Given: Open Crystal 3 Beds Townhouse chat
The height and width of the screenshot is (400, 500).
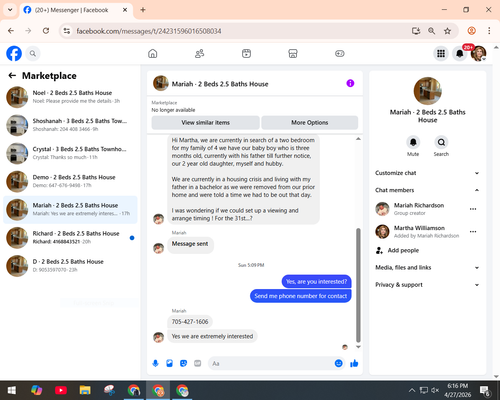Looking at the screenshot, I should point(70,153).
